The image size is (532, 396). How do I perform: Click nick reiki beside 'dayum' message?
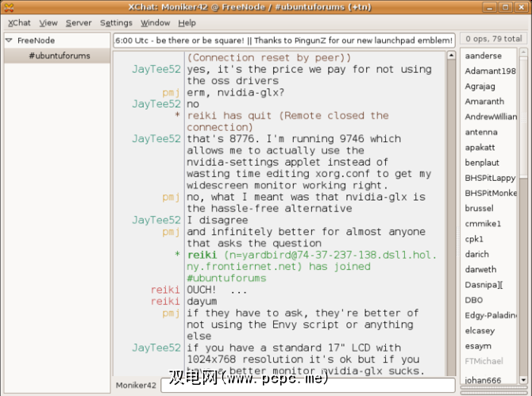[165, 301]
